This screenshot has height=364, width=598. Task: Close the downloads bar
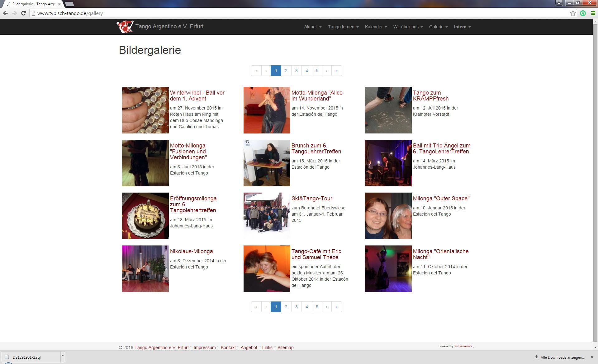pos(592,357)
